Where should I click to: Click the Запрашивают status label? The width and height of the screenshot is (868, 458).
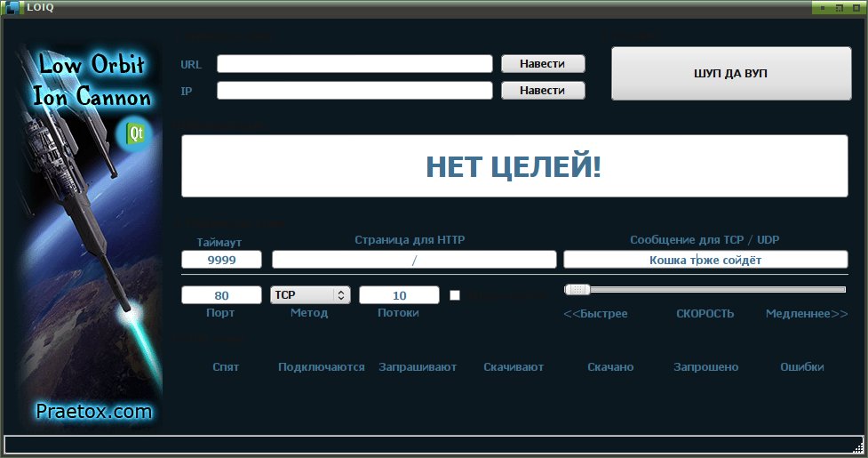pos(418,366)
